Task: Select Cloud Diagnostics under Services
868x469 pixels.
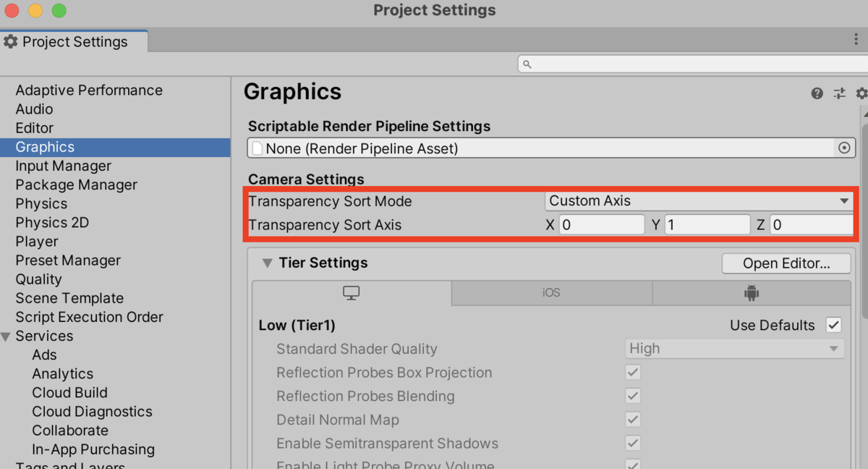Action: point(92,411)
